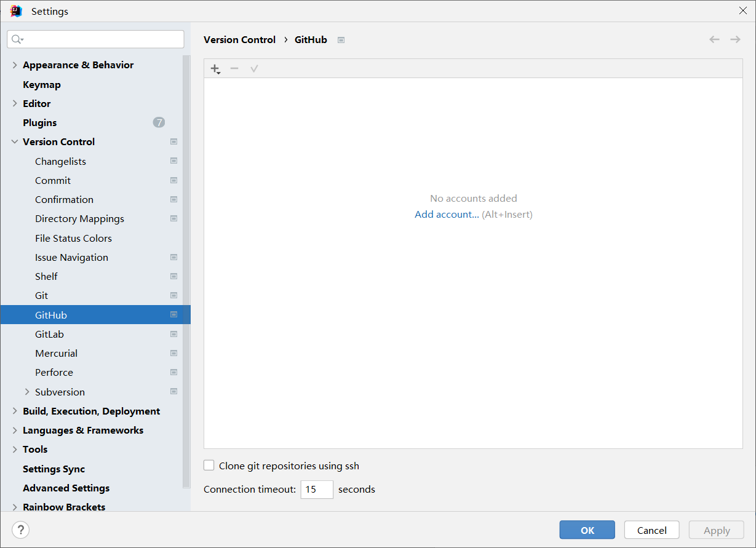The width and height of the screenshot is (756, 548).
Task: Select File Status Colors page
Action: coord(73,238)
